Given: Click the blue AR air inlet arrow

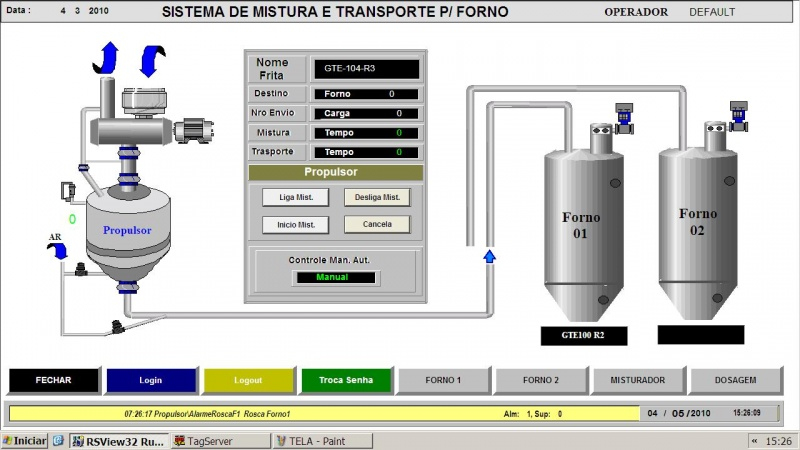Looking at the screenshot, I should coord(60,254).
